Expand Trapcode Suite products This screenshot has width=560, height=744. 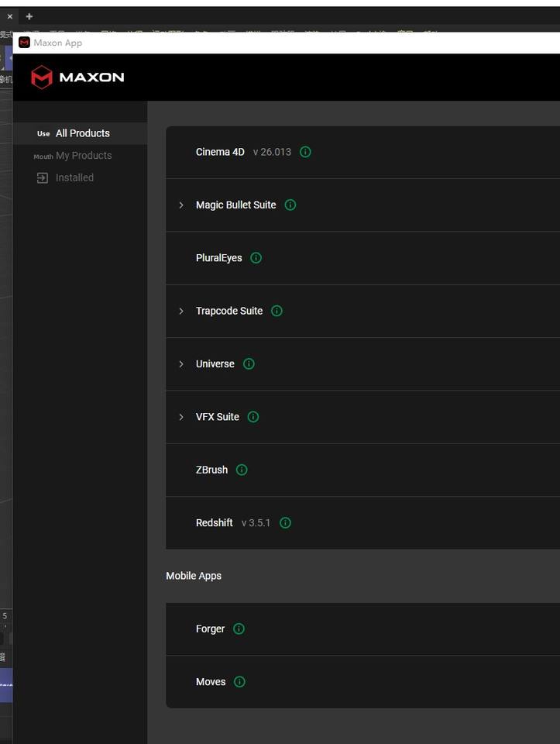point(181,311)
